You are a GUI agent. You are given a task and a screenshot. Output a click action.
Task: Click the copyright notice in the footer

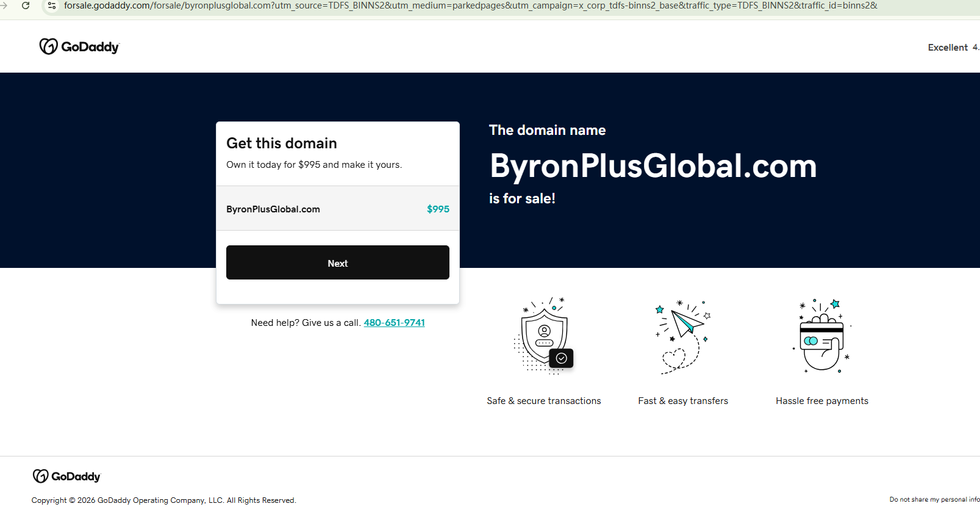coord(164,500)
